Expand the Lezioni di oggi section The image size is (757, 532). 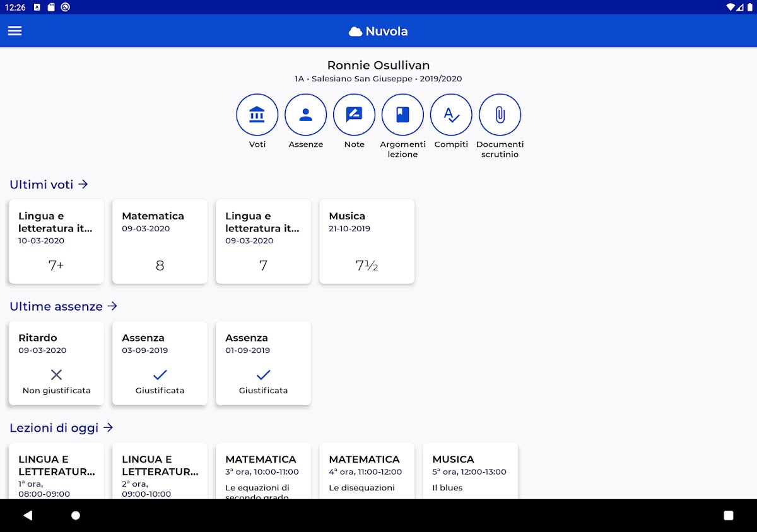tap(61, 428)
